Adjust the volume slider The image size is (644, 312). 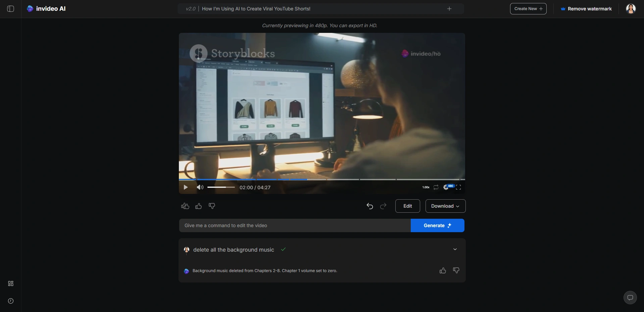[221, 187]
